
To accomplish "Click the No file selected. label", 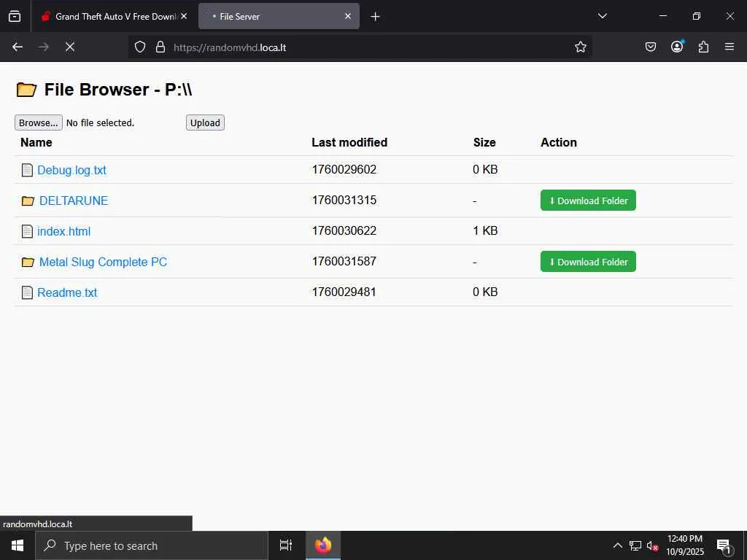I will click(100, 122).
